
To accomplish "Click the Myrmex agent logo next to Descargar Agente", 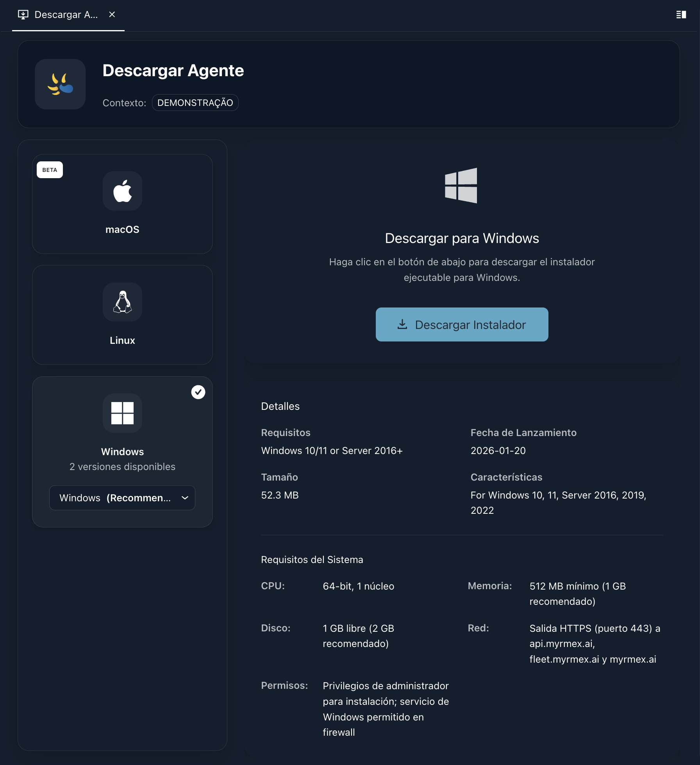I will tap(60, 84).
